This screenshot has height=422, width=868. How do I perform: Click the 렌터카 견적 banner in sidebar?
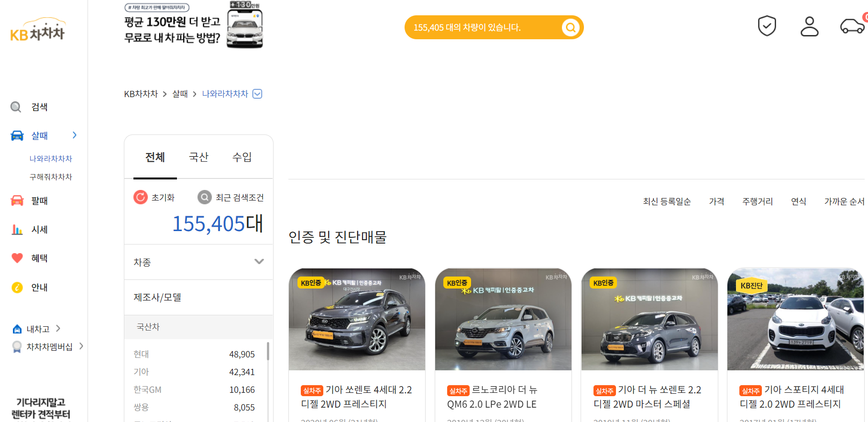coord(41,408)
